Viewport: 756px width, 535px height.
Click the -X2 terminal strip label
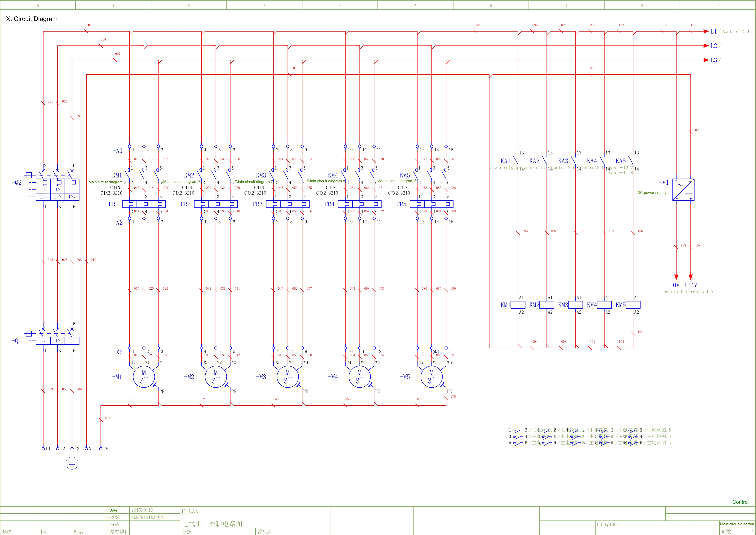(118, 222)
